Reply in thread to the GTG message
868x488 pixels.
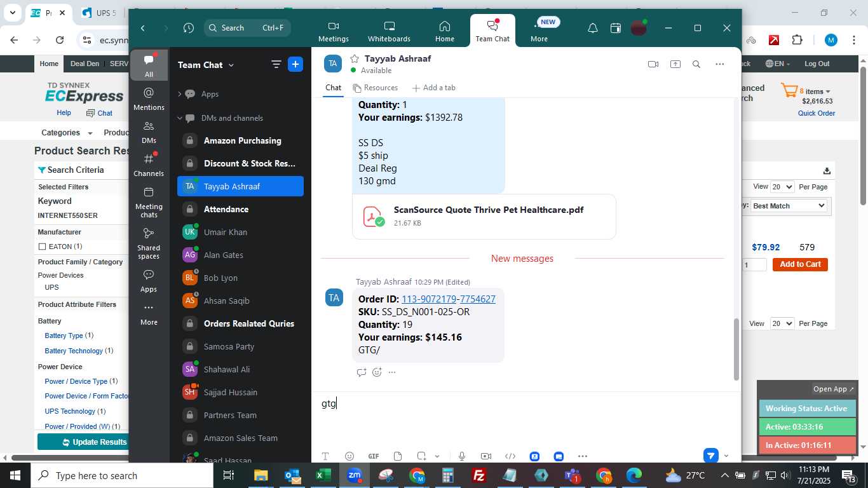(x=362, y=372)
